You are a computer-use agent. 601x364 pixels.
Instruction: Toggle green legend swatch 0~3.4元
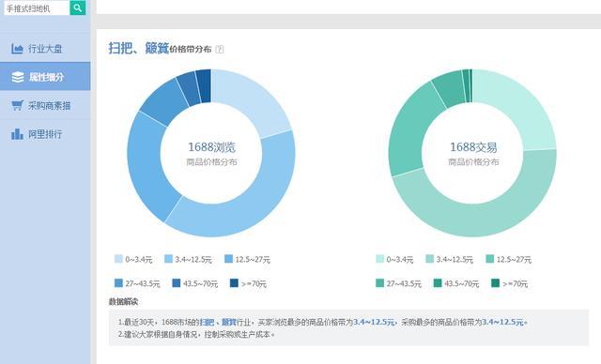[x=379, y=259]
